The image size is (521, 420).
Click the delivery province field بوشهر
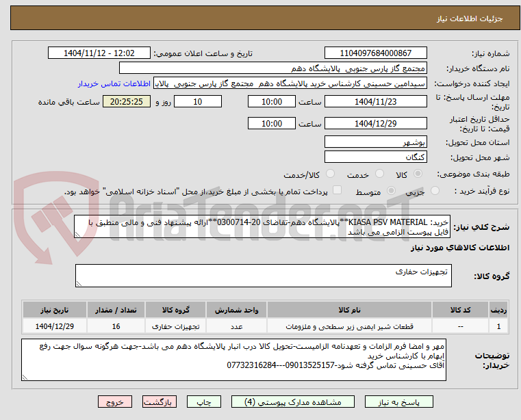pos(375,142)
